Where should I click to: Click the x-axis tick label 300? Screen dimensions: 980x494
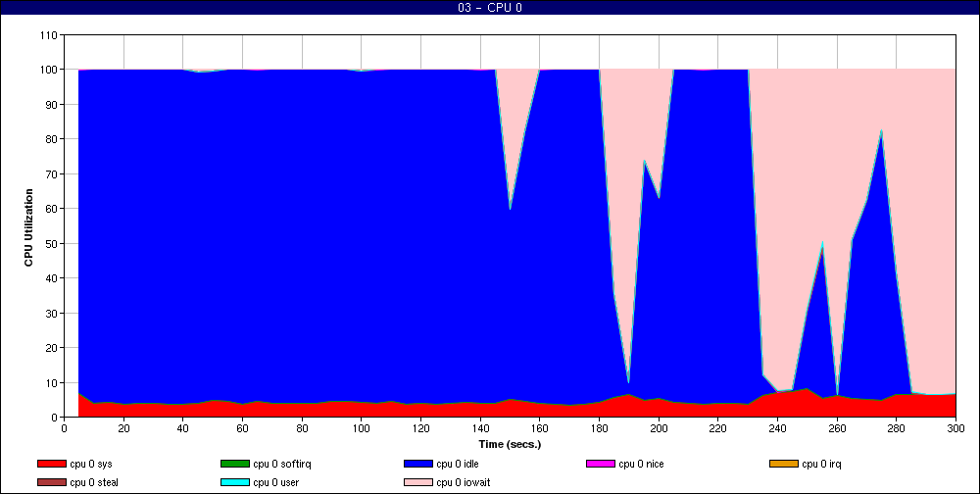(x=955, y=428)
